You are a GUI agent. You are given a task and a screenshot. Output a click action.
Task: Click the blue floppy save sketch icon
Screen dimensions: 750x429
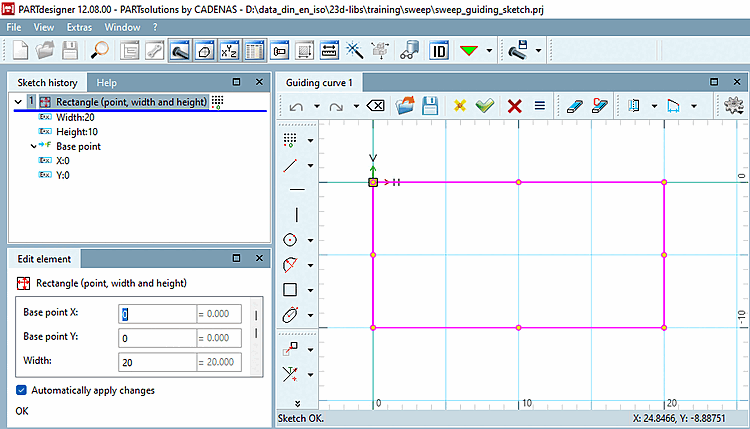[x=430, y=106]
